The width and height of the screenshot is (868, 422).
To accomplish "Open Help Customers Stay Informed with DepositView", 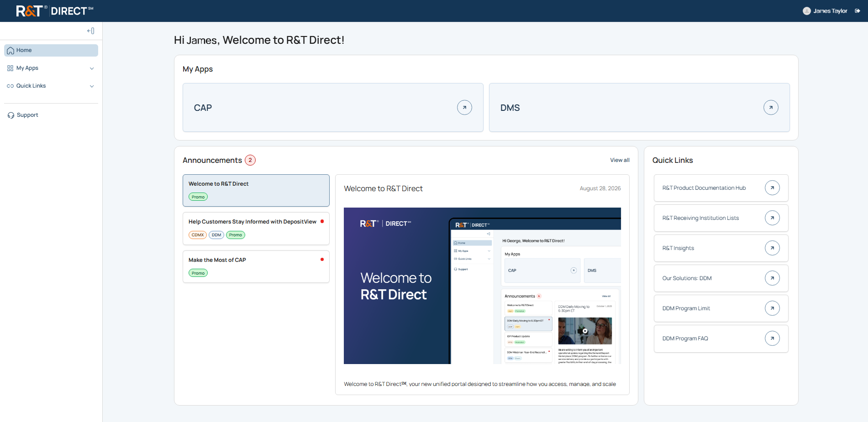I will (256, 228).
